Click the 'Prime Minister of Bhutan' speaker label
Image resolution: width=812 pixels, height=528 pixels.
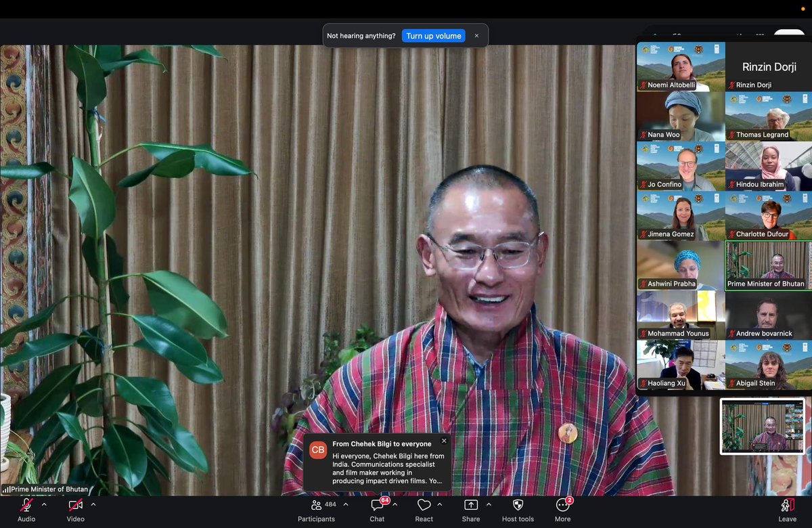pos(49,489)
